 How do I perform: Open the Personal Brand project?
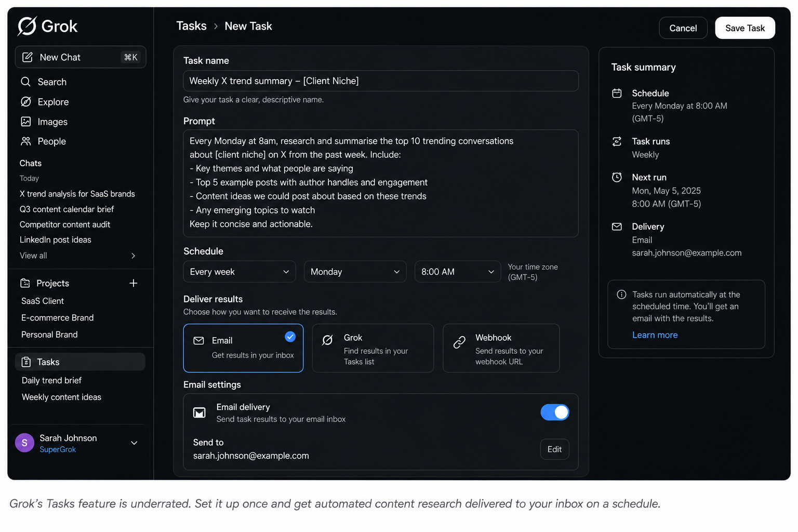point(49,335)
